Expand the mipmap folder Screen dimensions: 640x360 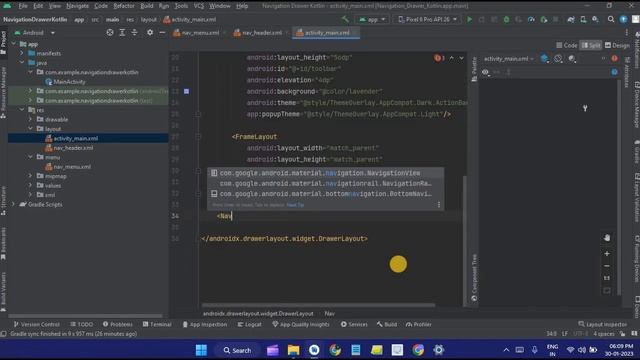[x=30, y=176]
